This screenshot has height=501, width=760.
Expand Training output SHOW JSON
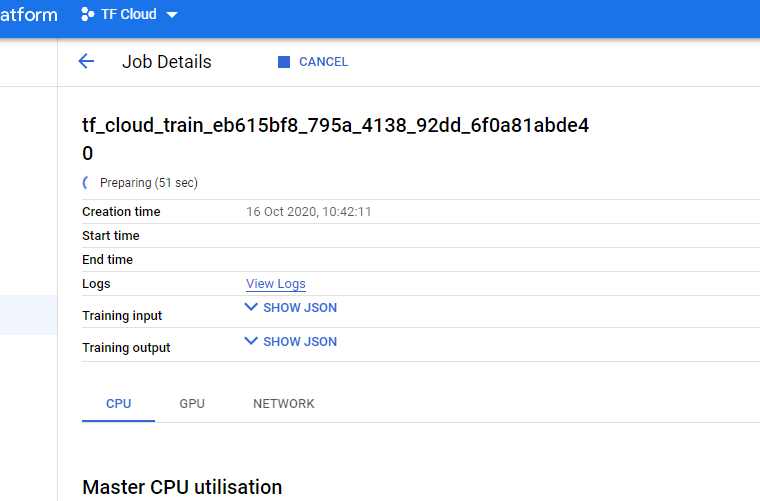pos(291,342)
